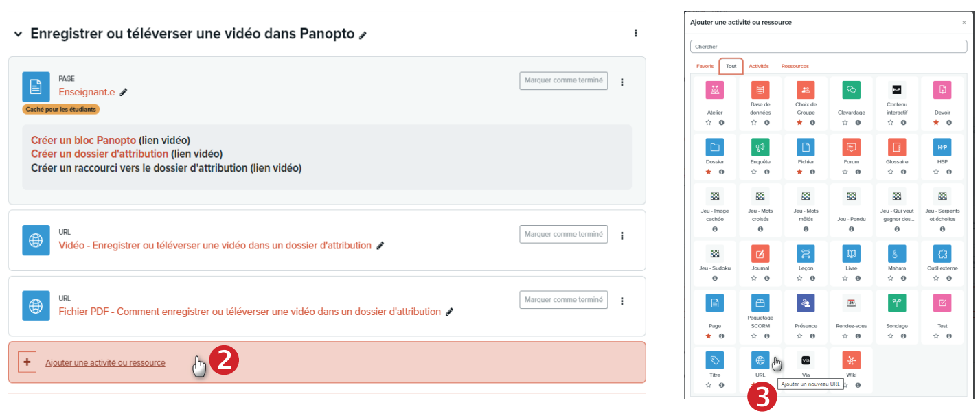Open the Enseignant.e page options menu
This screenshot has width=980, height=420.
tap(622, 82)
